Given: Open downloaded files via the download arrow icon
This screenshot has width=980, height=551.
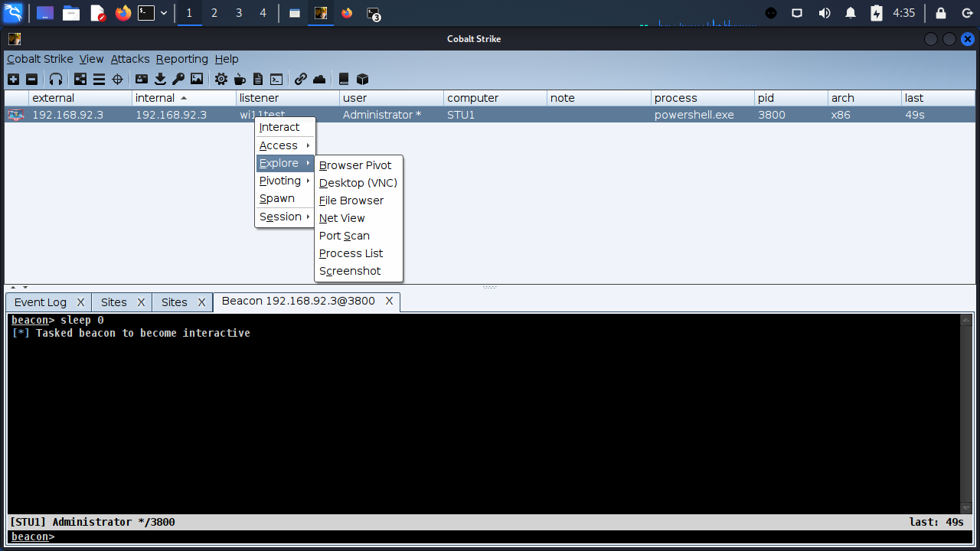Looking at the screenshot, I should click(160, 79).
